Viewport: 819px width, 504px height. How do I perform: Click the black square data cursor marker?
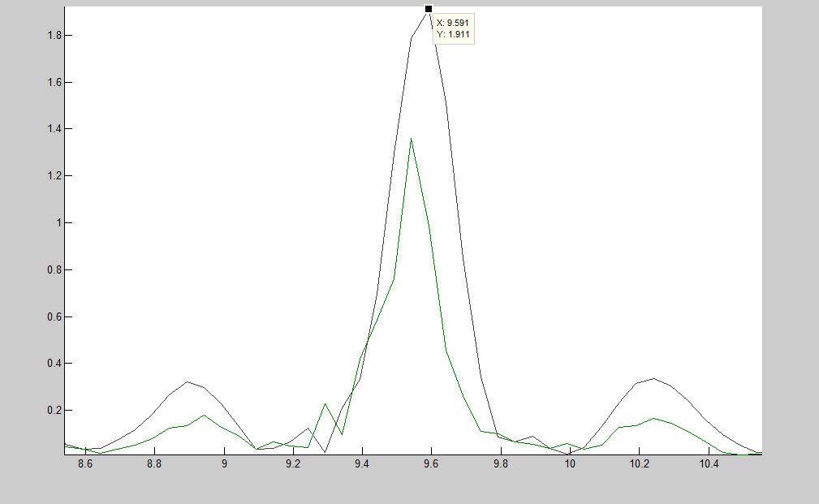coord(429,9)
